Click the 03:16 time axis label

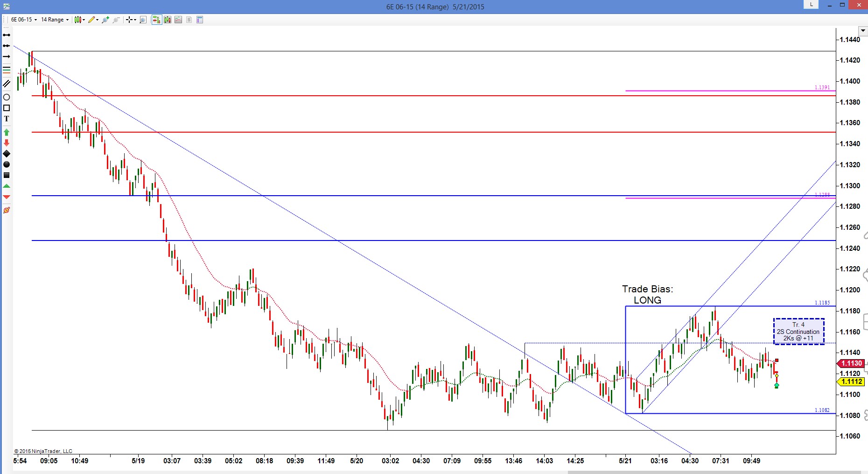[x=659, y=460]
